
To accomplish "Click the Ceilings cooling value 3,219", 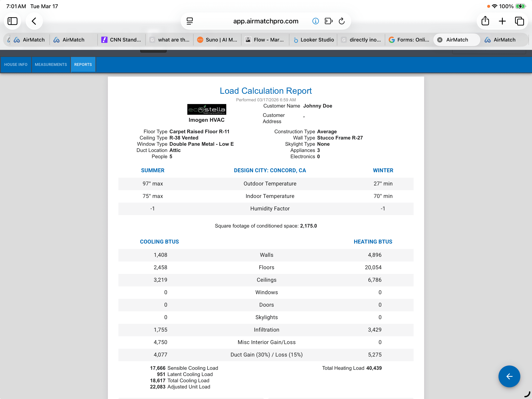I will [x=160, y=280].
